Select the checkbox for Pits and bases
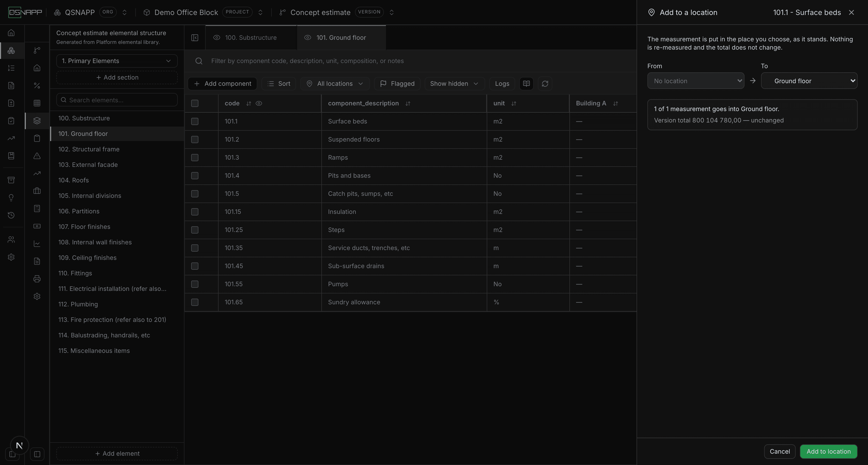This screenshot has width=868, height=465. (195, 176)
